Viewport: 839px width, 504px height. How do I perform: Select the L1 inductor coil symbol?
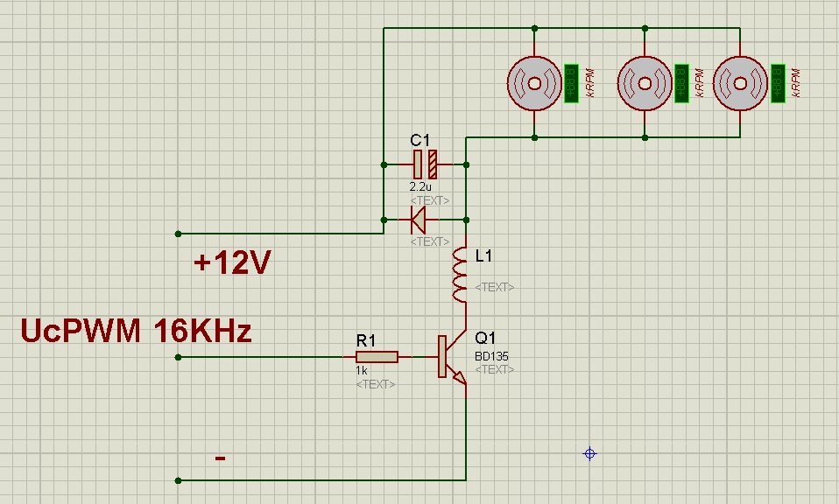[x=460, y=274]
